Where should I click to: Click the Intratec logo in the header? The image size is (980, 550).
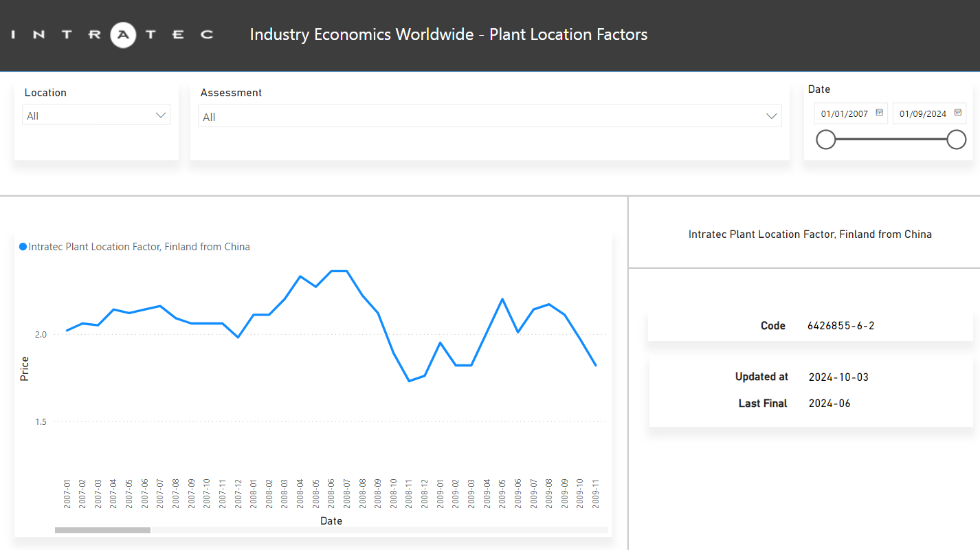[113, 34]
